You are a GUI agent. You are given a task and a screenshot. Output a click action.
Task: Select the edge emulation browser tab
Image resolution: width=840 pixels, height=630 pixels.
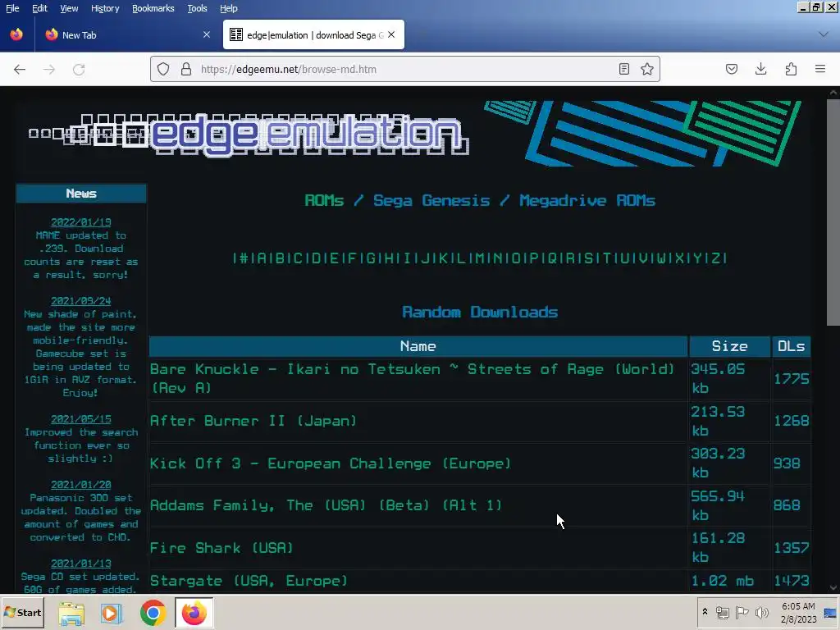click(x=313, y=34)
